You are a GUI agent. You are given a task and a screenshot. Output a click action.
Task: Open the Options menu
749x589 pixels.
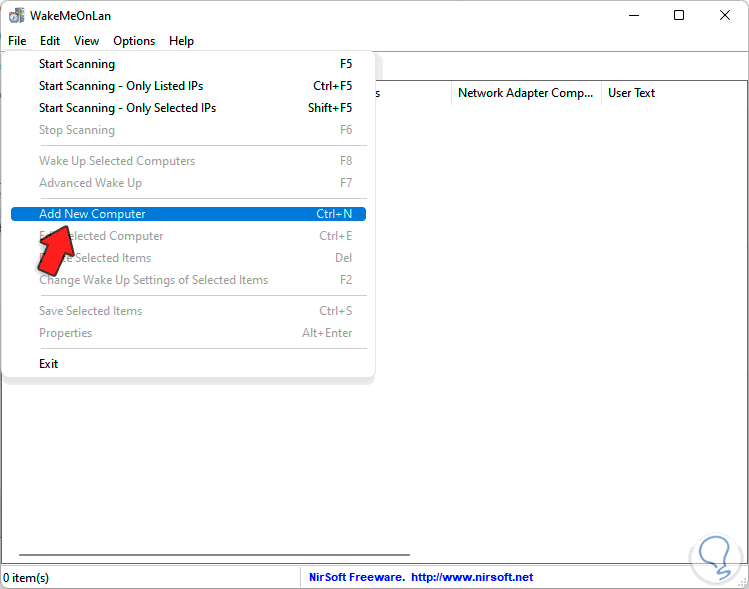tap(134, 41)
